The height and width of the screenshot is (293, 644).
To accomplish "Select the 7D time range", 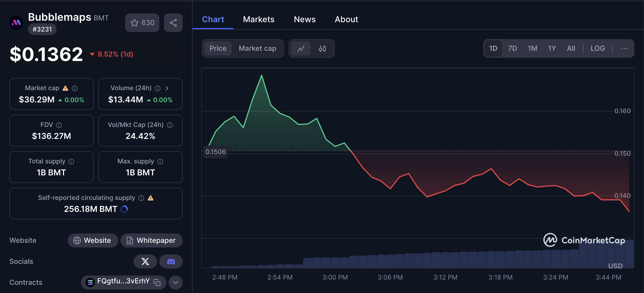I will (512, 48).
